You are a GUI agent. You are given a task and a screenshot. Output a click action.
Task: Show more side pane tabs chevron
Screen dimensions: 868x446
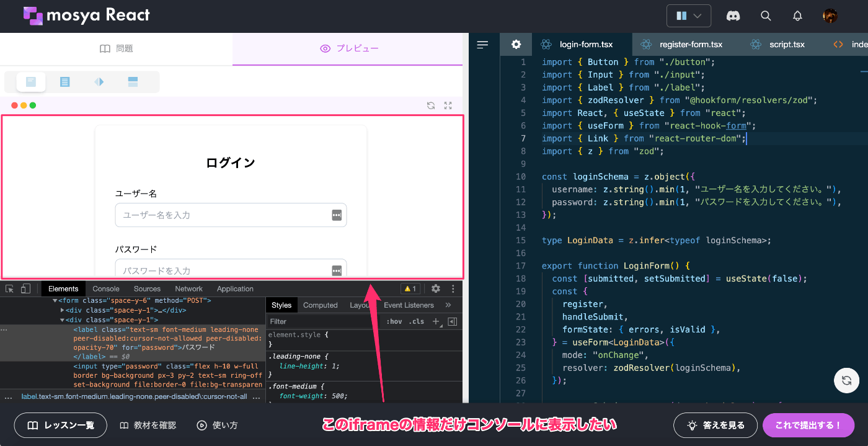pos(448,305)
